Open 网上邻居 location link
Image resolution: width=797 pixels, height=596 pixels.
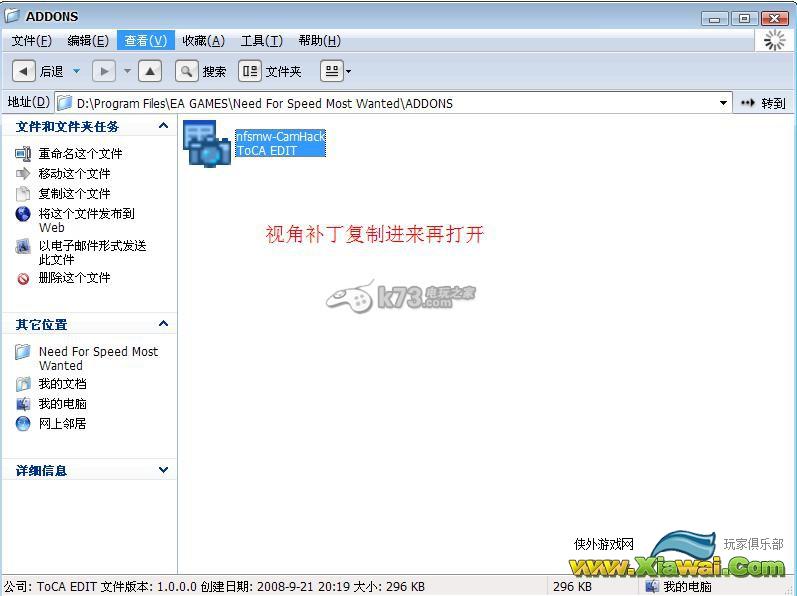tap(63, 424)
